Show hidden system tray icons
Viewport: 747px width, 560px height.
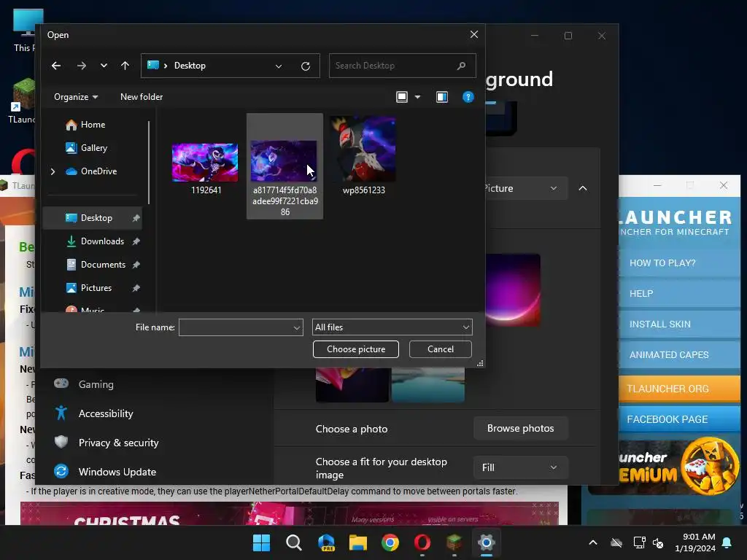click(593, 542)
